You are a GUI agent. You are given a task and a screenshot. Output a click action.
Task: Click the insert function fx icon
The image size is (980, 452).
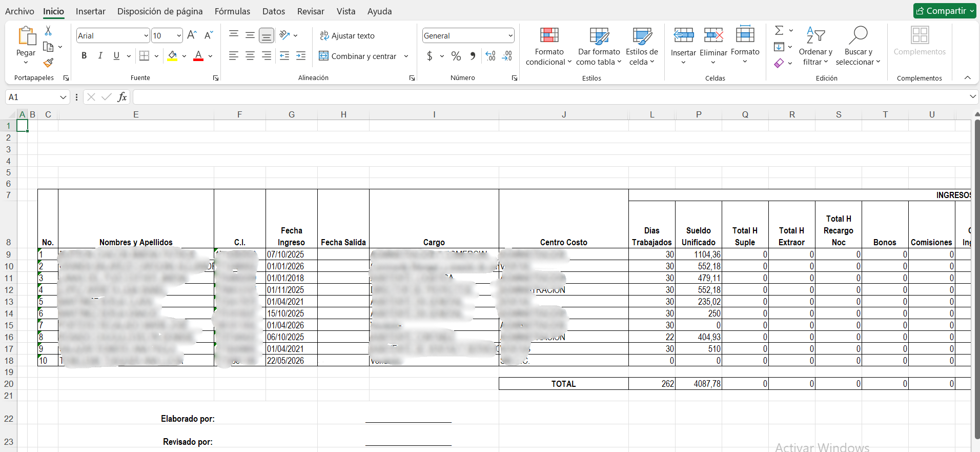(122, 97)
